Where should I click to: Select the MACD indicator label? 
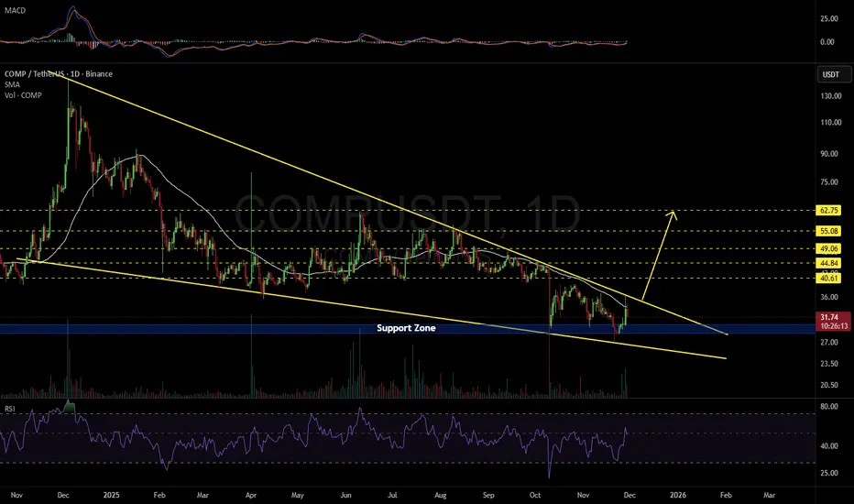click(x=15, y=10)
